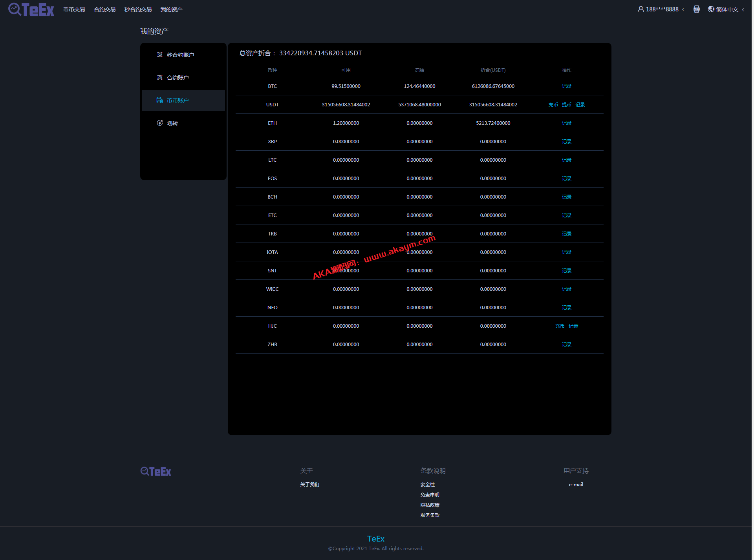Click the 秒合约账户 sidebar icon
This screenshot has width=754, height=560.
pos(160,55)
